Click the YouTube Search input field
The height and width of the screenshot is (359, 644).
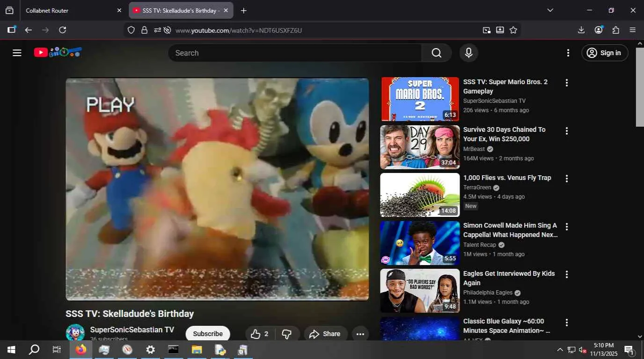(x=295, y=53)
